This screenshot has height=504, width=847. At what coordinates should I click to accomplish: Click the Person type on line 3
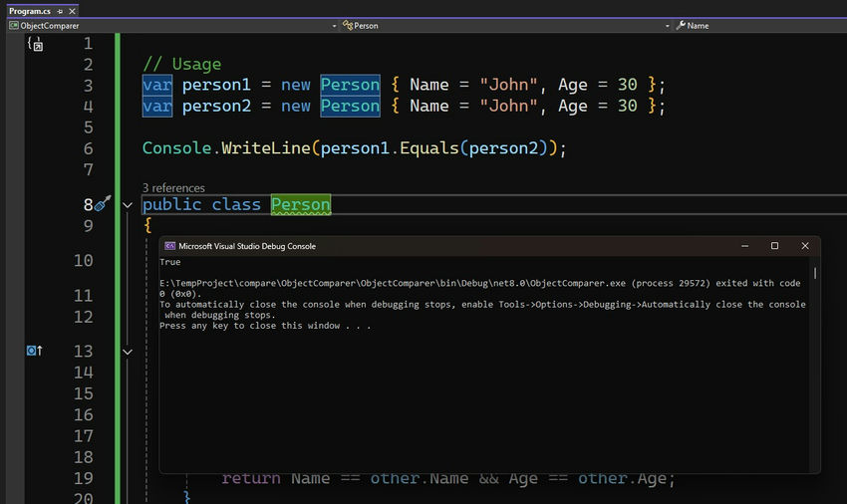pyautogui.click(x=350, y=85)
